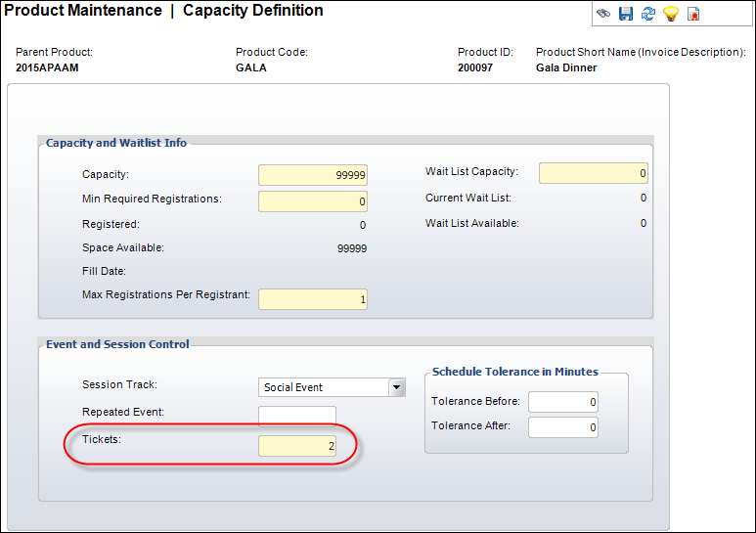Click the certificate document icon
Screen dimensions: 756x533
coord(693,14)
